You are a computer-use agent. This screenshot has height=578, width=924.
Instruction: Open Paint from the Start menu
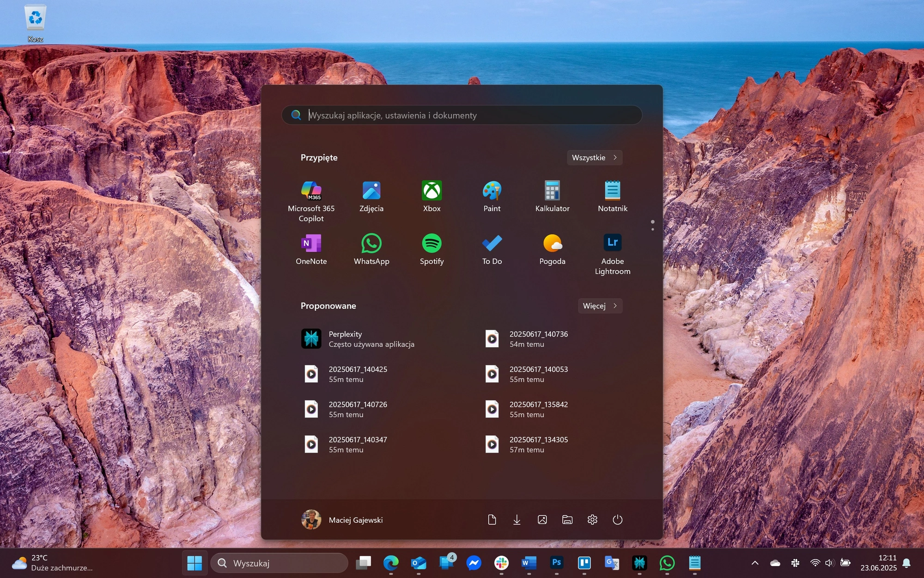[492, 196]
